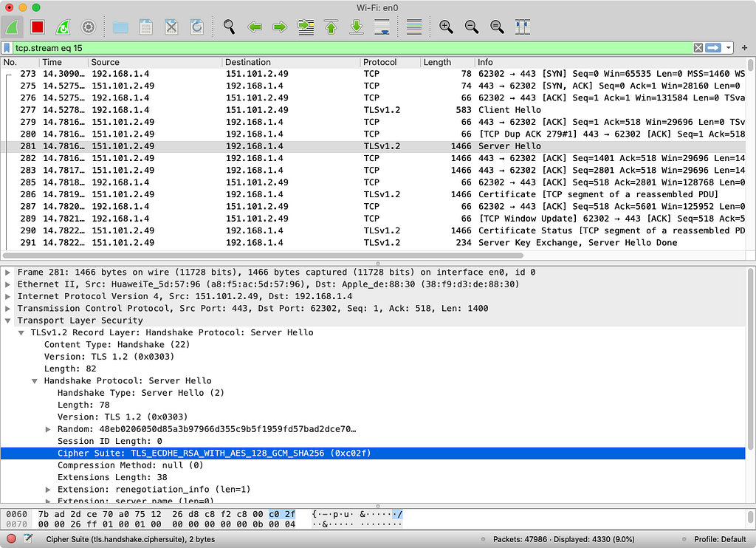The image size is (756, 548).
Task: Sort by the Source column header
Action: [155, 62]
